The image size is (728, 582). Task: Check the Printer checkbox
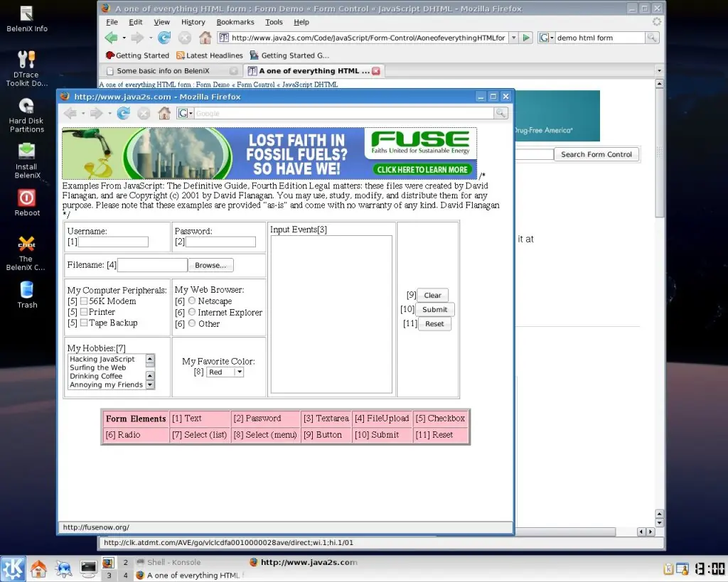pos(84,312)
